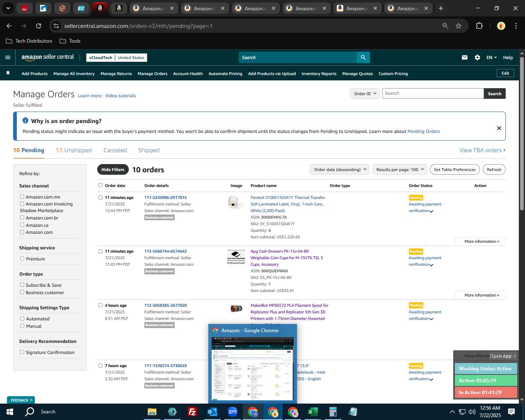Toggle the Subscribe & Save checkbox
The height and width of the screenshot is (420, 525).
click(22, 285)
